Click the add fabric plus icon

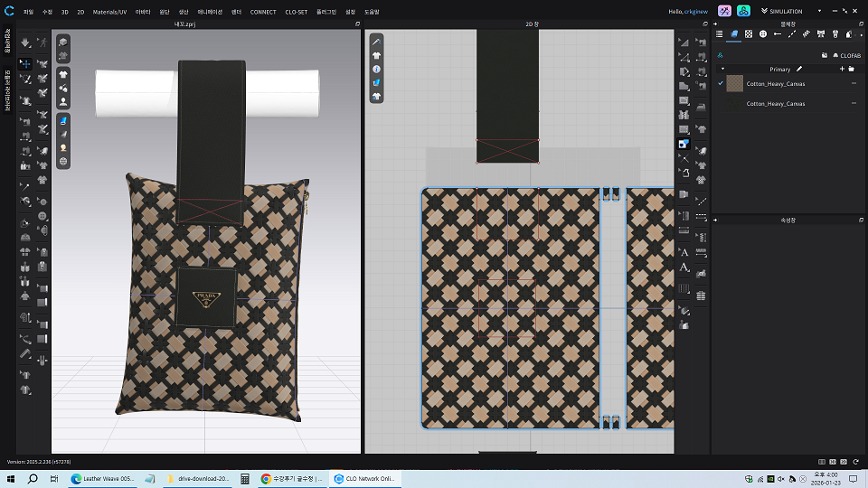tap(840, 69)
